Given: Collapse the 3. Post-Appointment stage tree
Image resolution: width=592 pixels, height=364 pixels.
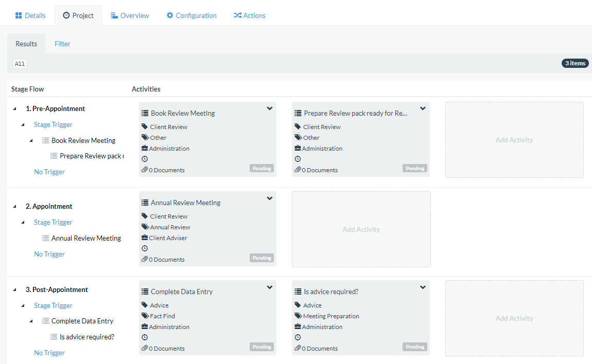Looking at the screenshot, I should click(x=14, y=290).
